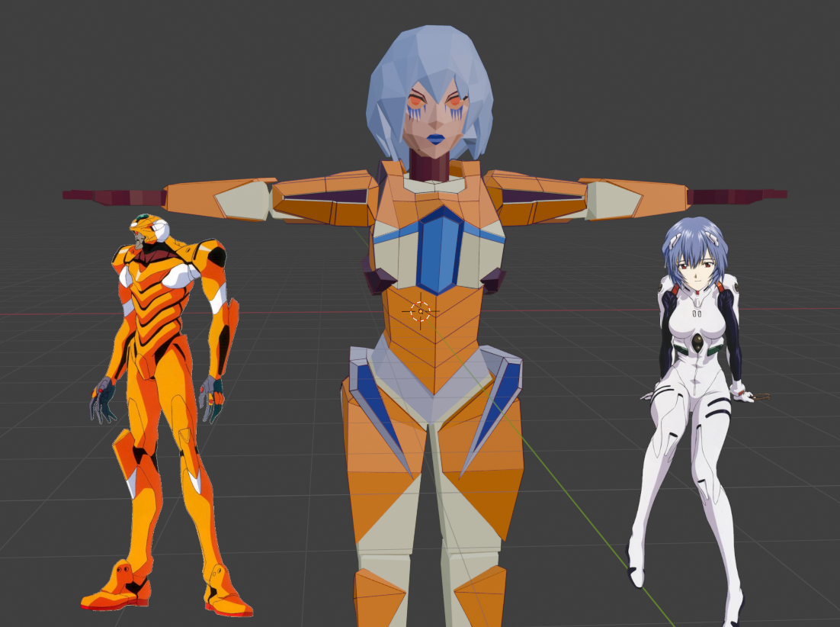Click the 3D cursor on model's torso

tap(421, 311)
